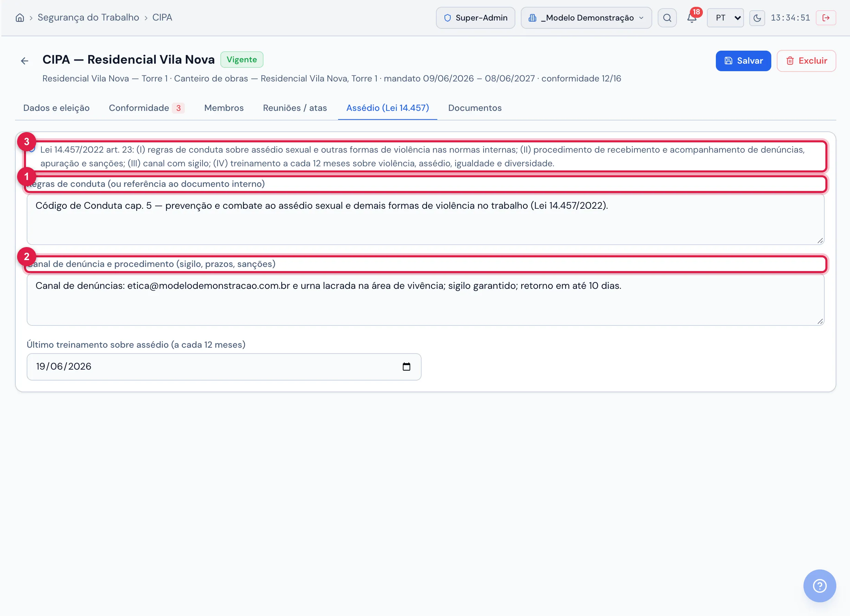Open Segurança do Trabalho breadcrumb link
The image size is (850, 616).
click(88, 17)
